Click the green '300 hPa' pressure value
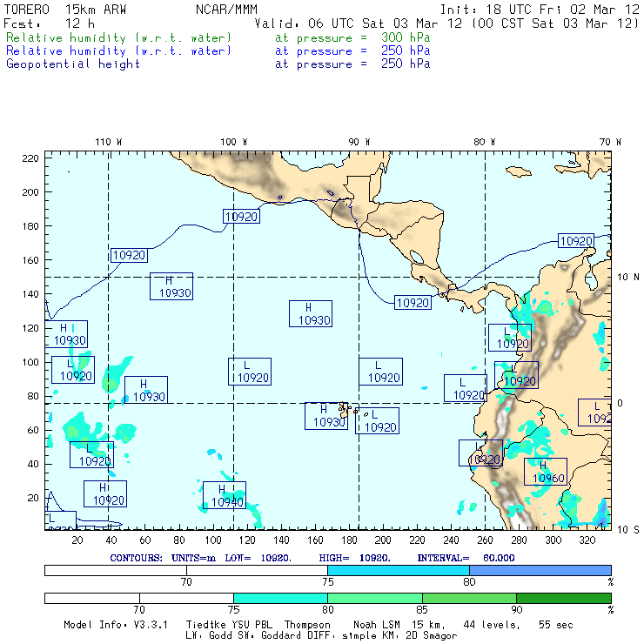Image resolution: width=644 pixels, height=644 pixels. tap(406, 37)
